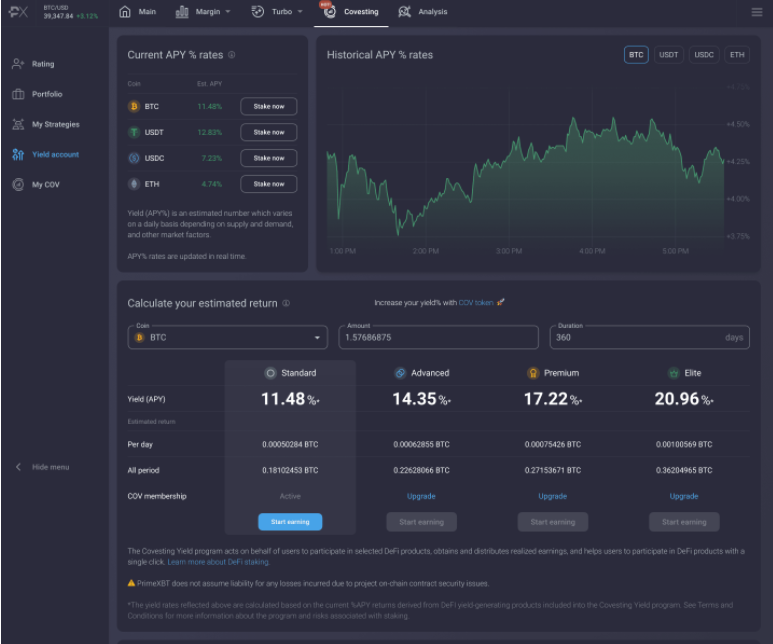Click the Yield account sidebar icon

pyautogui.click(x=18, y=154)
